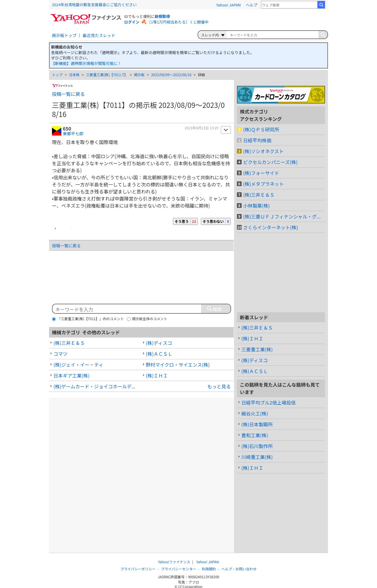Click the lottery campaign icon next to ログイン

pyautogui.click(x=144, y=22)
